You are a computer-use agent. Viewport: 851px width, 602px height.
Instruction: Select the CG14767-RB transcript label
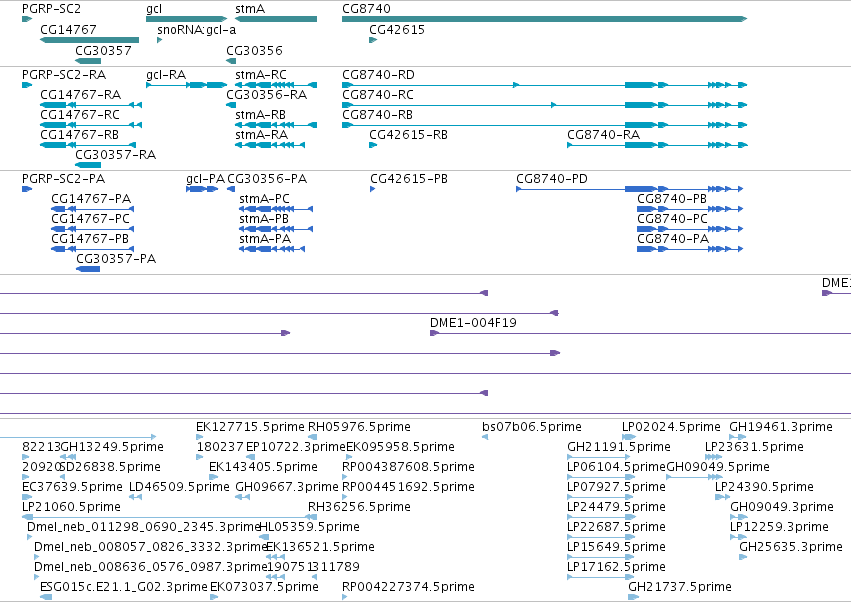[x=79, y=135]
